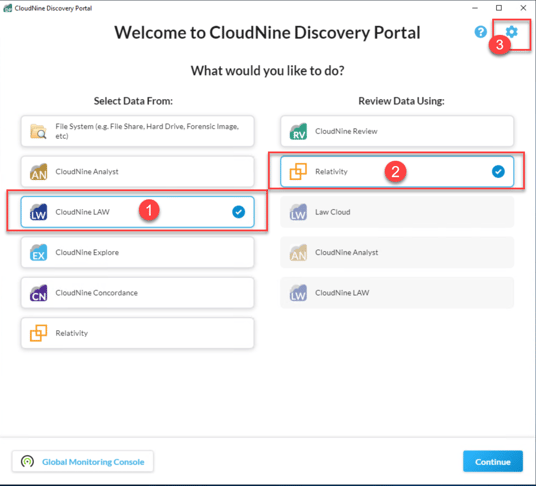Click the CloudNine app icon in title bar
This screenshot has height=486, width=536.
click(x=8, y=8)
